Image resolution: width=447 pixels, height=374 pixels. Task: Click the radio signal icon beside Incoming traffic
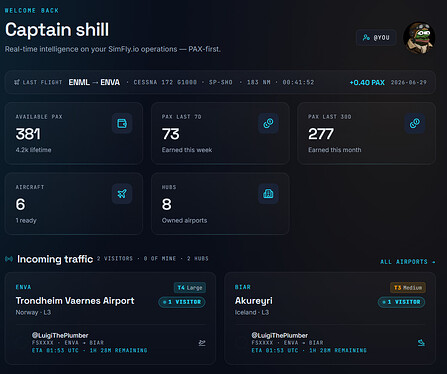(9, 259)
